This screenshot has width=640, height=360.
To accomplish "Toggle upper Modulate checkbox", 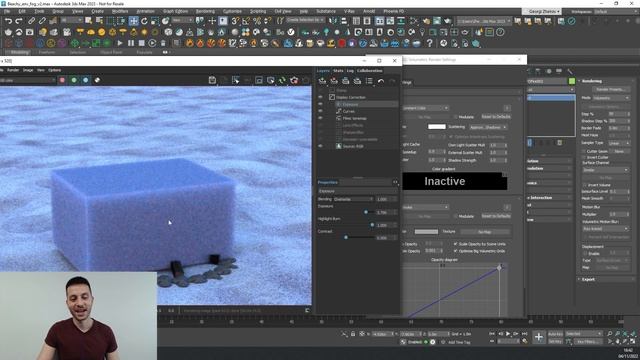I will pos(456,117).
